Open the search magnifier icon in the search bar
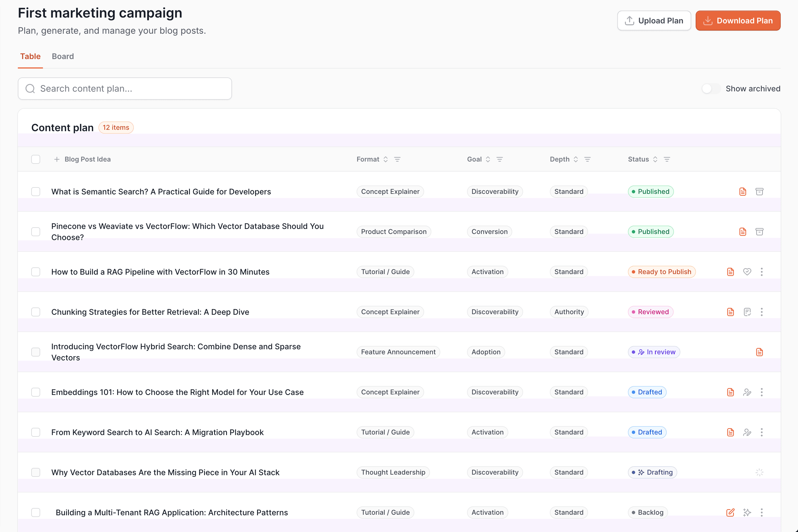This screenshot has height=532, width=798. 30,88
